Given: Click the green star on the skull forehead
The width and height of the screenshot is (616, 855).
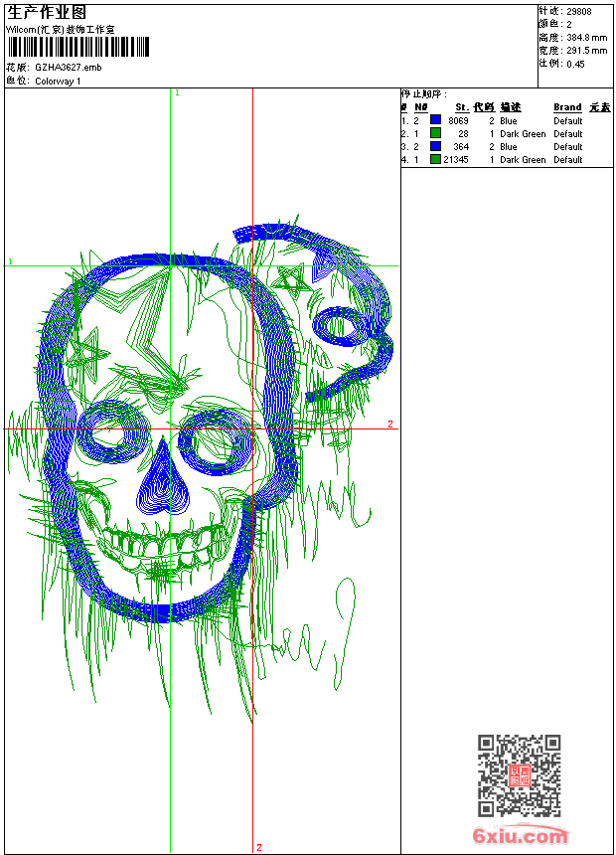Looking at the screenshot, I should pyautogui.click(x=84, y=350).
